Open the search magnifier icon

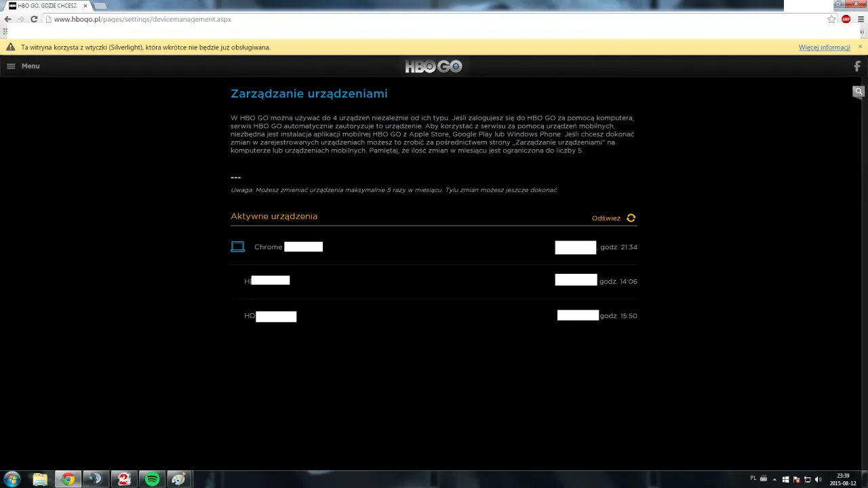click(859, 91)
